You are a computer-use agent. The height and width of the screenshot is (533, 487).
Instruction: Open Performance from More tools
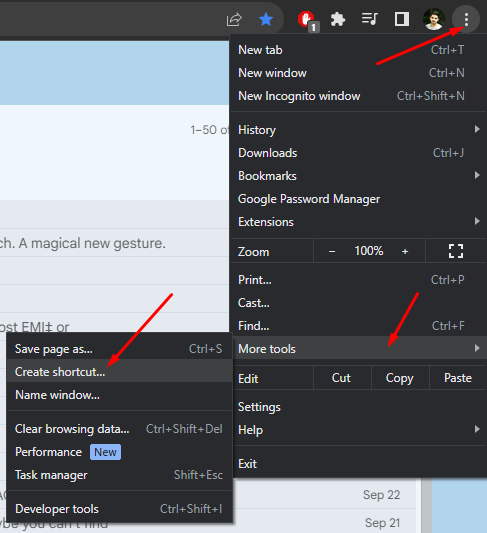tap(119, 452)
